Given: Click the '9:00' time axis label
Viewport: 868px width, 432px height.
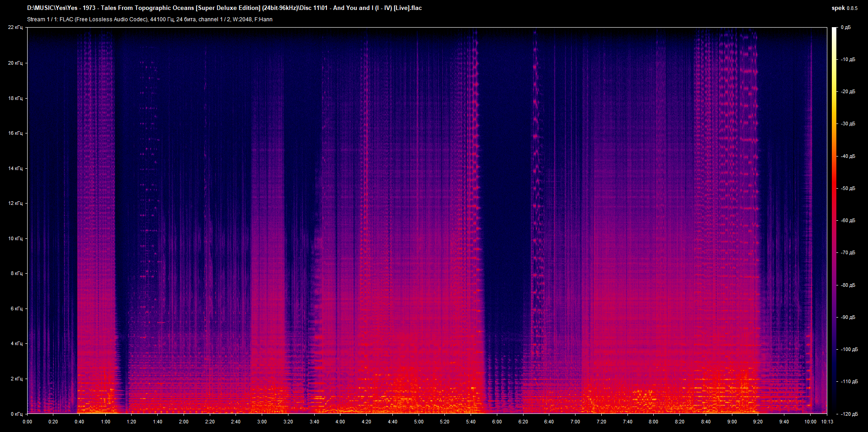Looking at the screenshot, I should click(x=732, y=422).
